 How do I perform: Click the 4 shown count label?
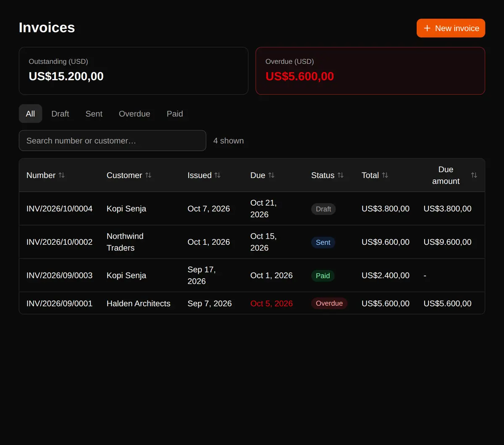(x=228, y=141)
